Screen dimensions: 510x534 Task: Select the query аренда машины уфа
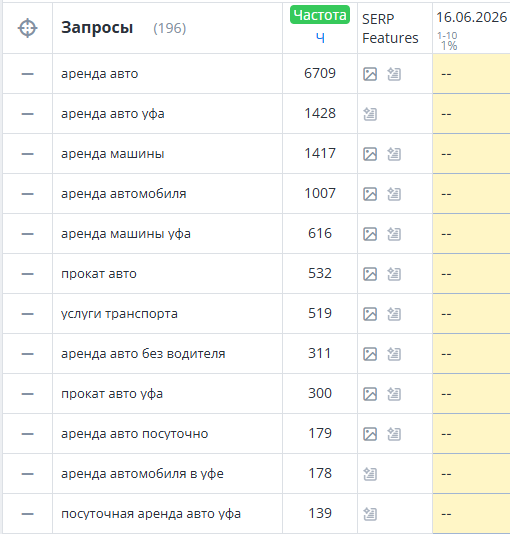pyautogui.click(x=126, y=234)
